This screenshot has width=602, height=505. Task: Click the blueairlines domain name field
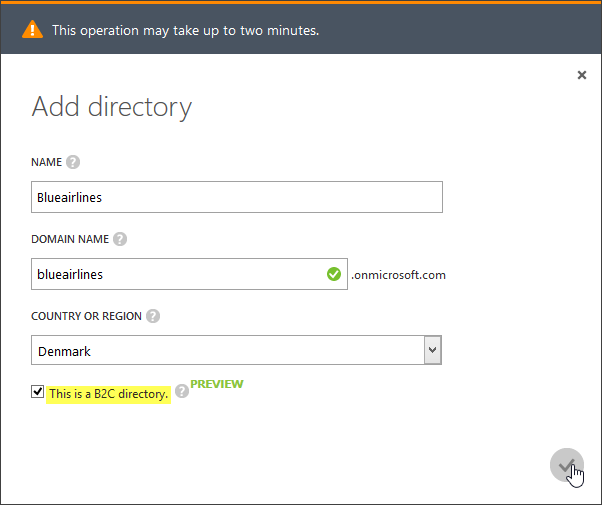(x=189, y=274)
